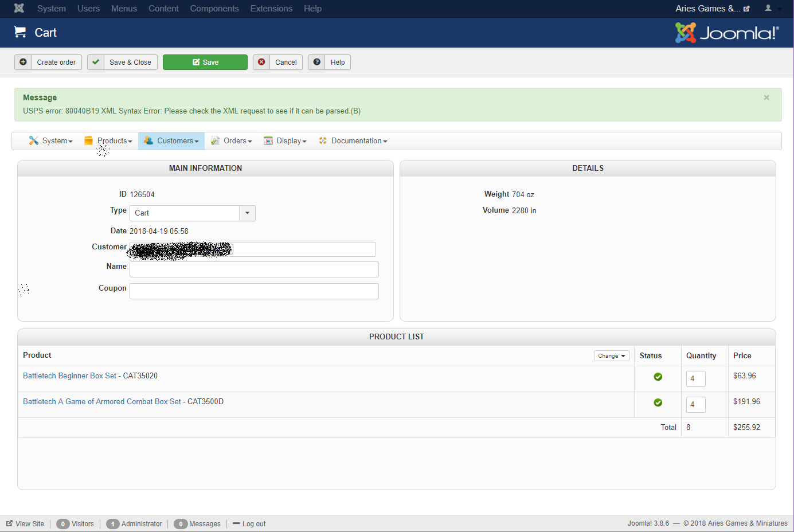Click status icon for Armored Combat Box Set
Screen dimensions: 794x532
point(658,402)
